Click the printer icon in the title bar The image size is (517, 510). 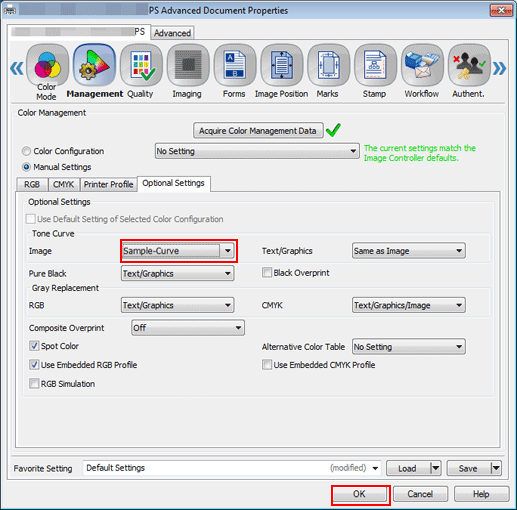[x=10, y=10]
